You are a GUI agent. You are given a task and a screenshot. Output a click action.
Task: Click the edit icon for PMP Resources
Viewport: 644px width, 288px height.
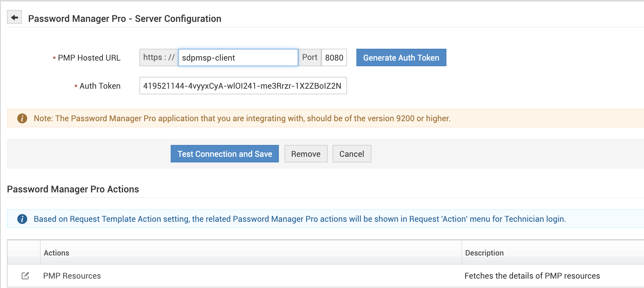pos(25,276)
